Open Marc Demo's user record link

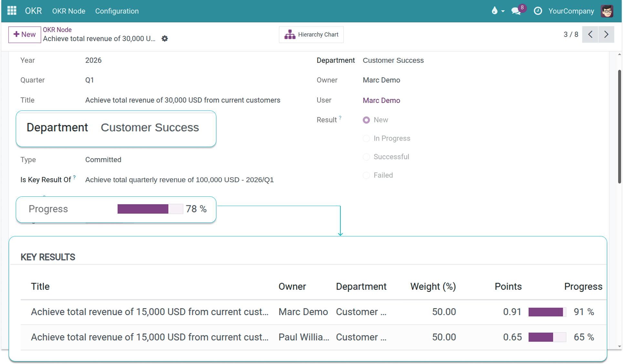[x=381, y=100]
